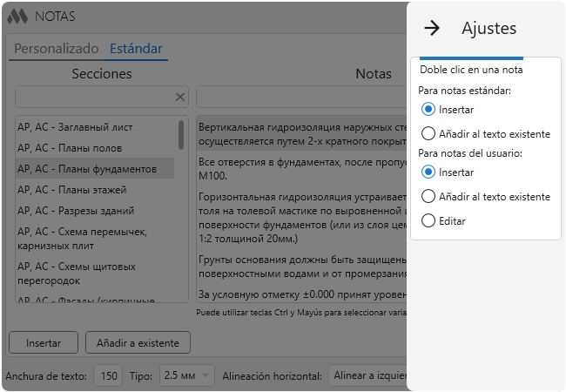Switch to the Estándar tab
566x392 pixels.
(x=136, y=49)
